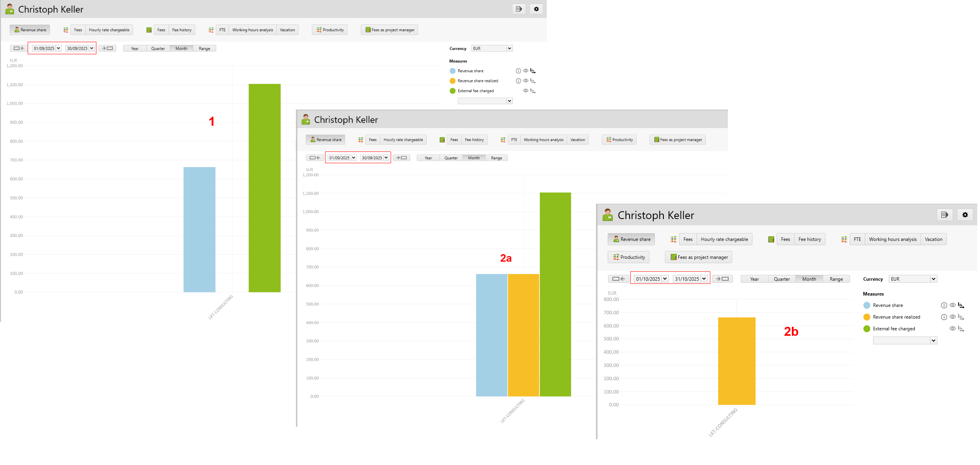The width and height of the screenshot is (980, 465).
Task: Hide External fee charged measure in panel 2b
Action: [x=952, y=329]
